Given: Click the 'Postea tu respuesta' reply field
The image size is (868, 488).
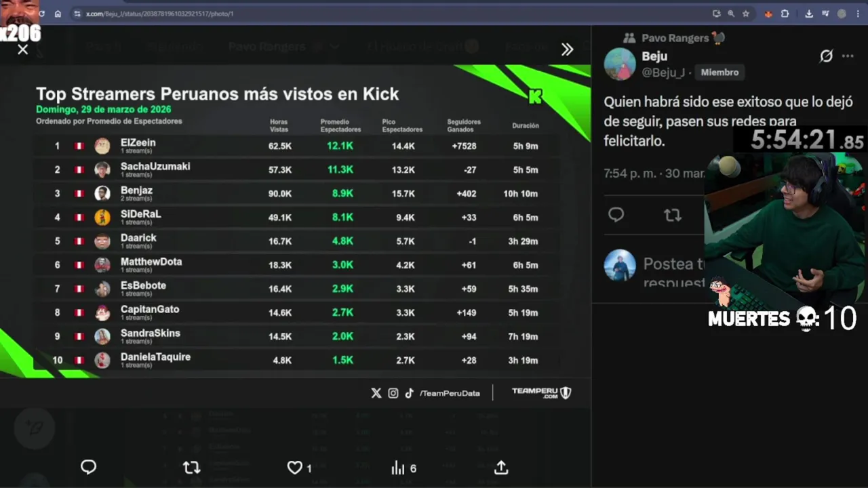Looking at the screenshot, I should point(674,271).
